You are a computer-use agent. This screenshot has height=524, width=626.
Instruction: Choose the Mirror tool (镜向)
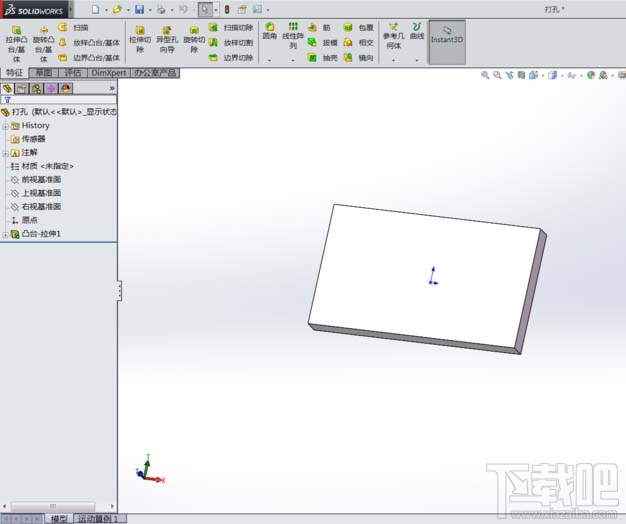coord(359,57)
